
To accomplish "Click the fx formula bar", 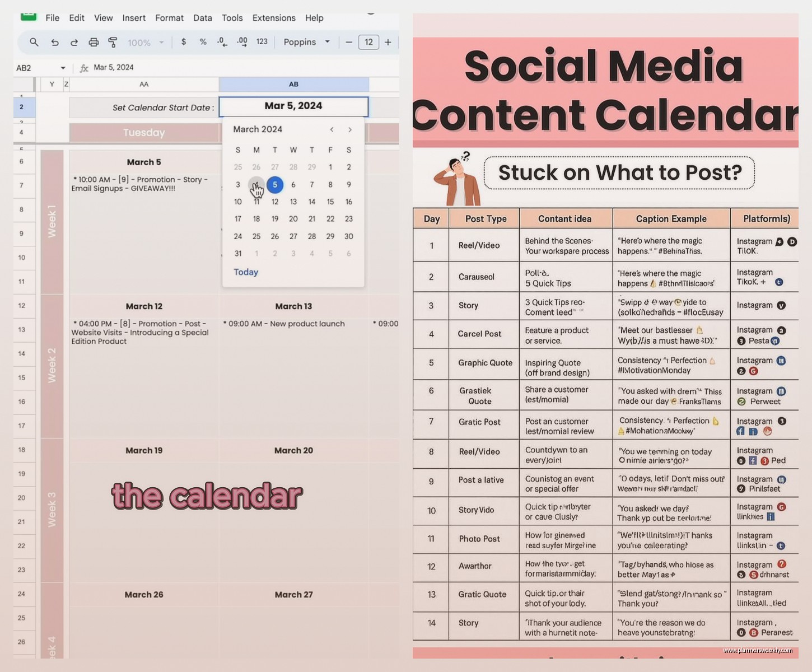I will pyautogui.click(x=85, y=67).
